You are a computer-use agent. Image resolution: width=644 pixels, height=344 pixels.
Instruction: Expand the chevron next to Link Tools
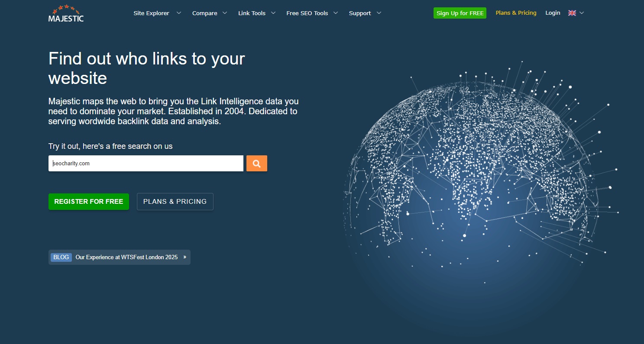pos(273,13)
